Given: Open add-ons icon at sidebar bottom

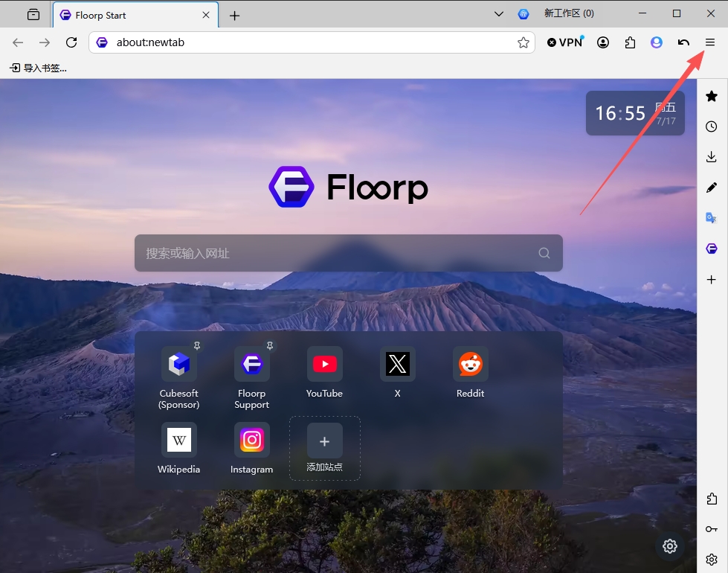Looking at the screenshot, I should (712, 499).
